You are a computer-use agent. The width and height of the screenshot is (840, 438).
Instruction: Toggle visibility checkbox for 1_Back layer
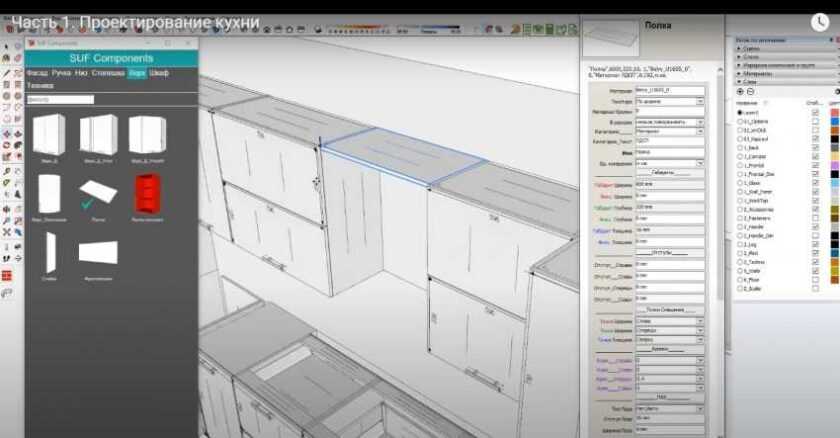pyautogui.click(x=815, y=147)
